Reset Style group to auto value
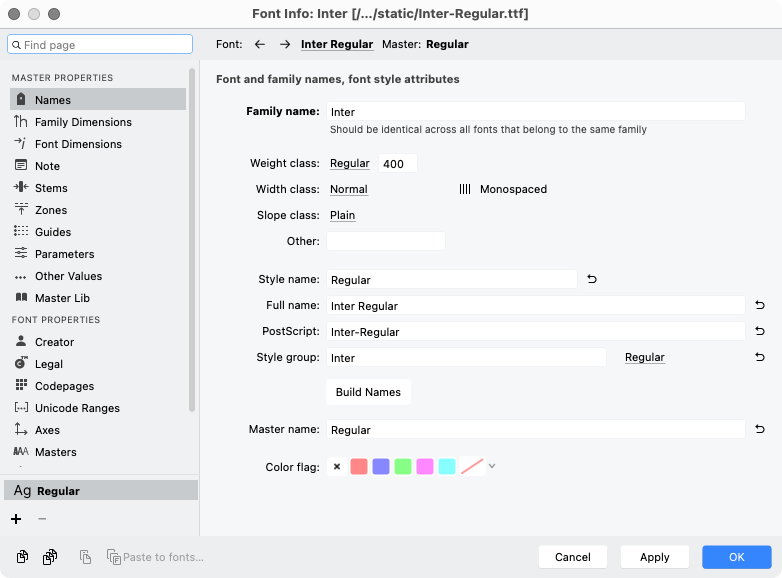The width and height of the screenshot is (782, 578). 760,357
